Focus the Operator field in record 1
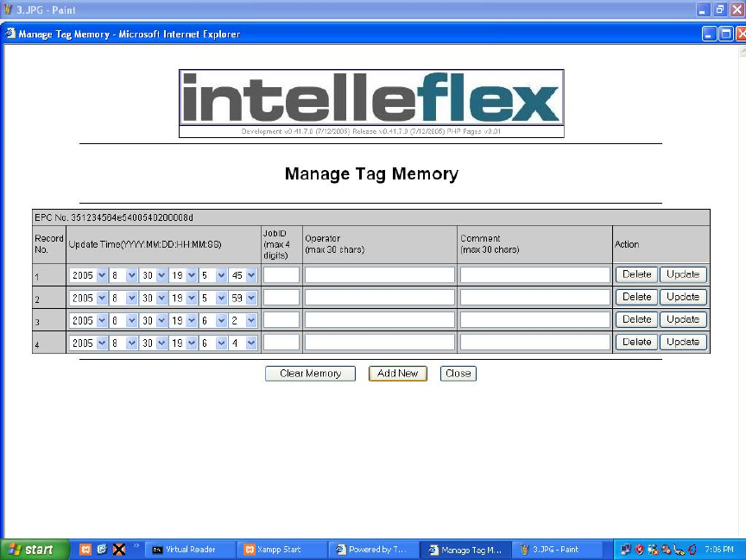This screenshot has width=746, height=560. [x=380, y=274]
